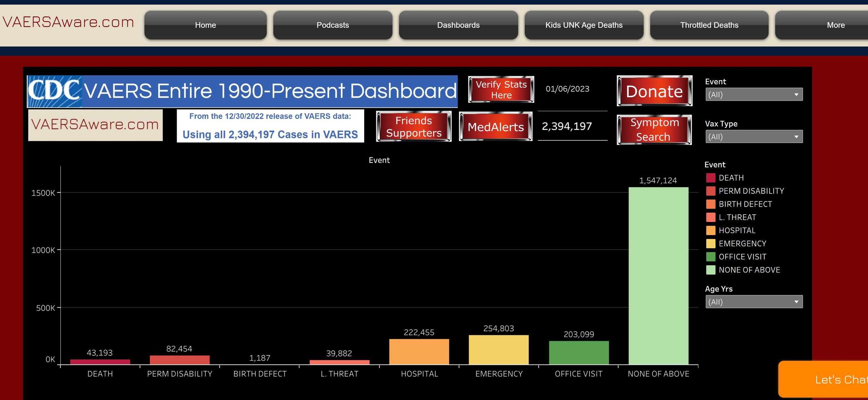Click the Verify Stats Here button
Viewport: 868px width, 400px height.
coord(501,90)
